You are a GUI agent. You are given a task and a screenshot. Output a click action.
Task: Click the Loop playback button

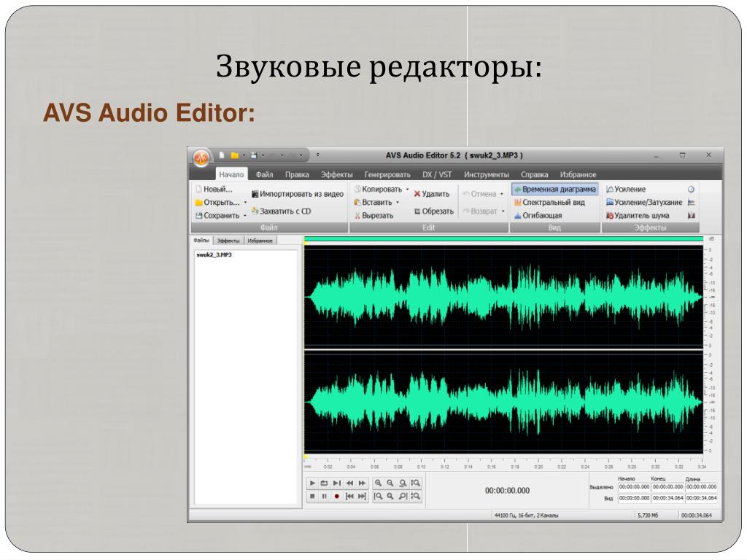325,483
